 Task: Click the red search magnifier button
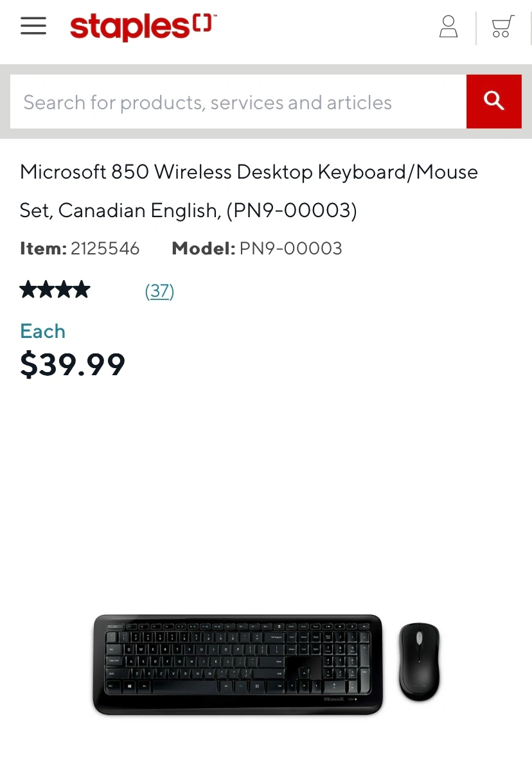coord(493,101)
